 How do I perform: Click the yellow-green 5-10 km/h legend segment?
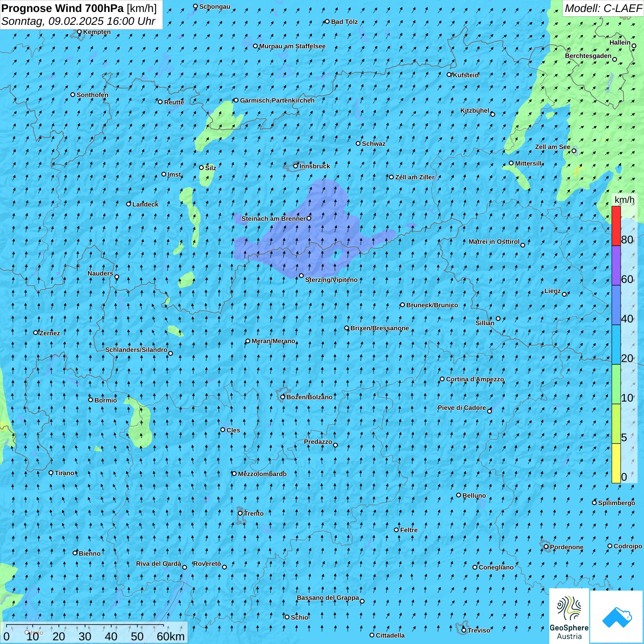[x=616, y=424]
